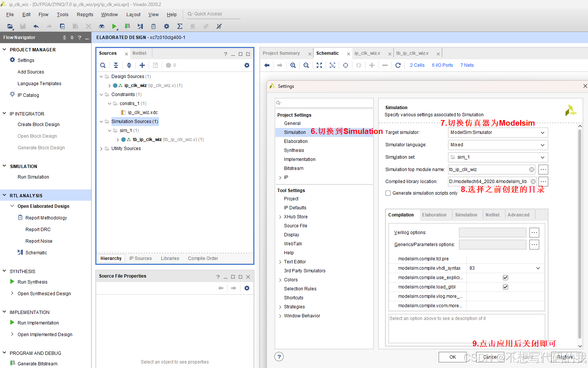Zoom out on the schematic
The image size is (588, 368).
click(x=306, y=65)
